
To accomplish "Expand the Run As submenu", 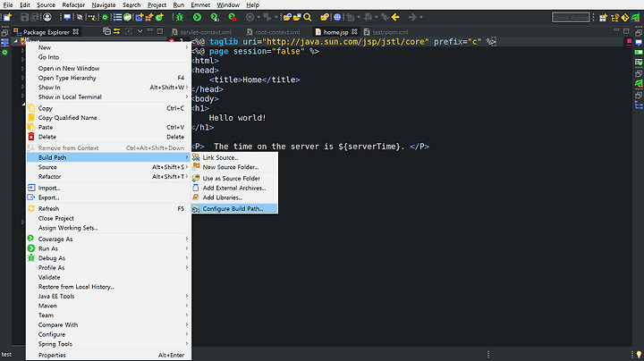I will point(109,248).
